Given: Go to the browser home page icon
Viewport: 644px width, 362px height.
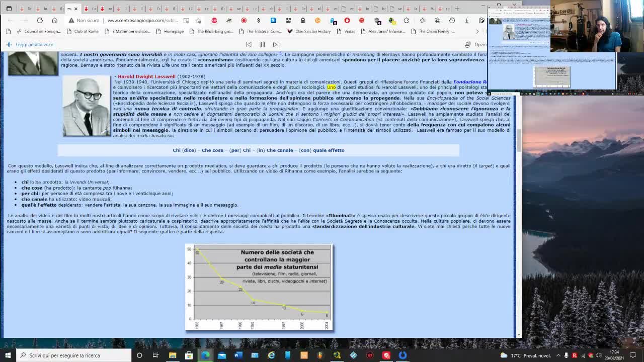Looking at the screenshot, I should coord(55,20).
